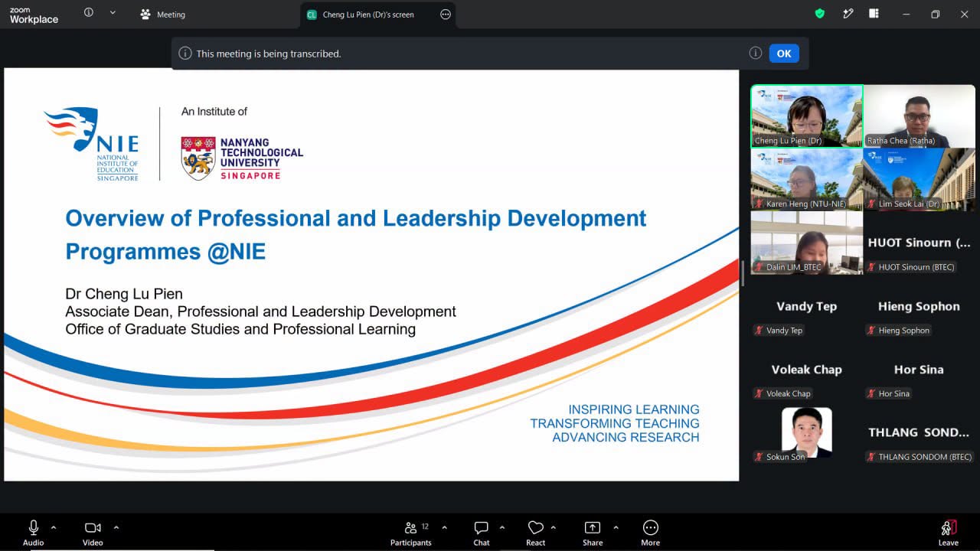This screenshot has height=551, width=980.
Task: Click the presenter name "Dr Cheng Lu Pien" on slide
Action: (124, 294)
